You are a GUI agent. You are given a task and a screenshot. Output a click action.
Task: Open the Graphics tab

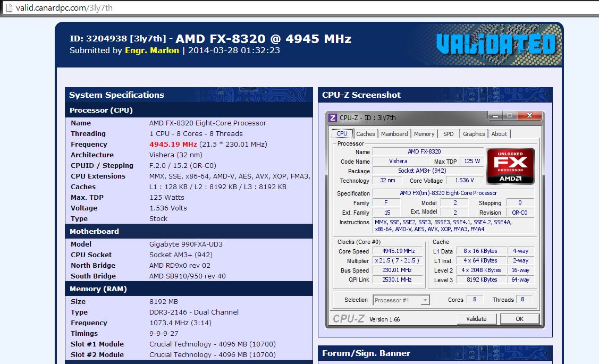point(474,134)
